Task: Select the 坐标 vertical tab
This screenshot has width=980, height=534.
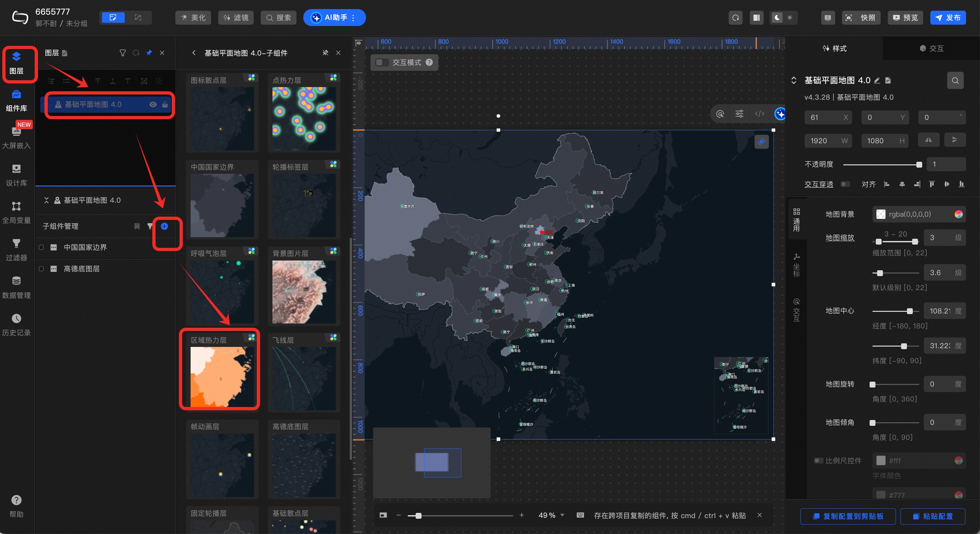Action: pyautogui.click(x=796, y=265)
